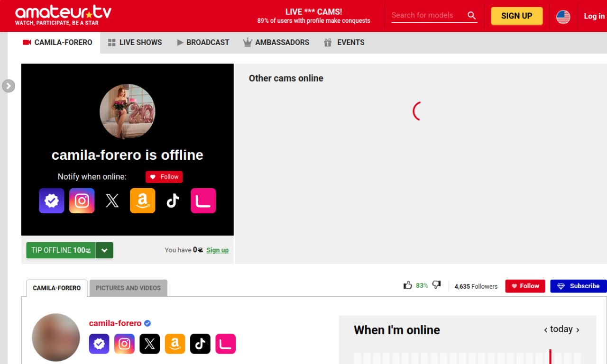
Task: Click the 'today' label in schedule
Action: tap(561, 329)
